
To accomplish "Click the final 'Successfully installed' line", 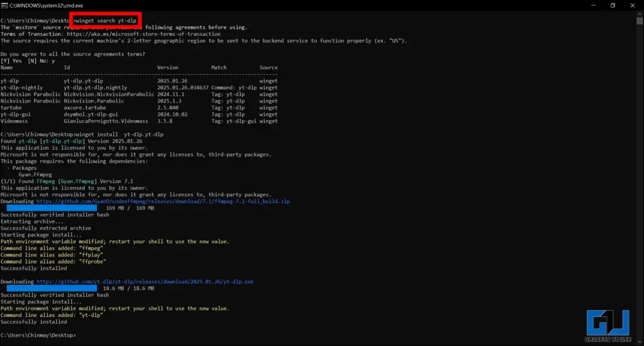I will pos(34,321).
